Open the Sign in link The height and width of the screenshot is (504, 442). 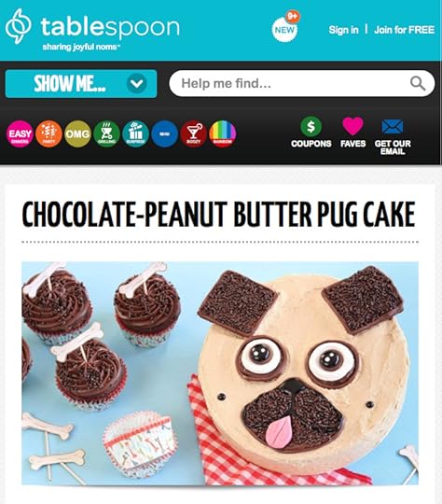tap(343, 30)
